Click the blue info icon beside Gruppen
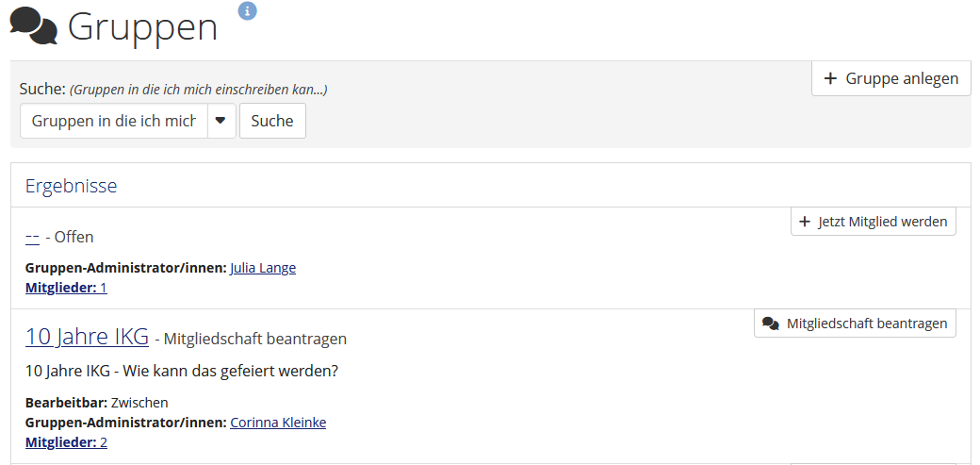 click(248, 10)
